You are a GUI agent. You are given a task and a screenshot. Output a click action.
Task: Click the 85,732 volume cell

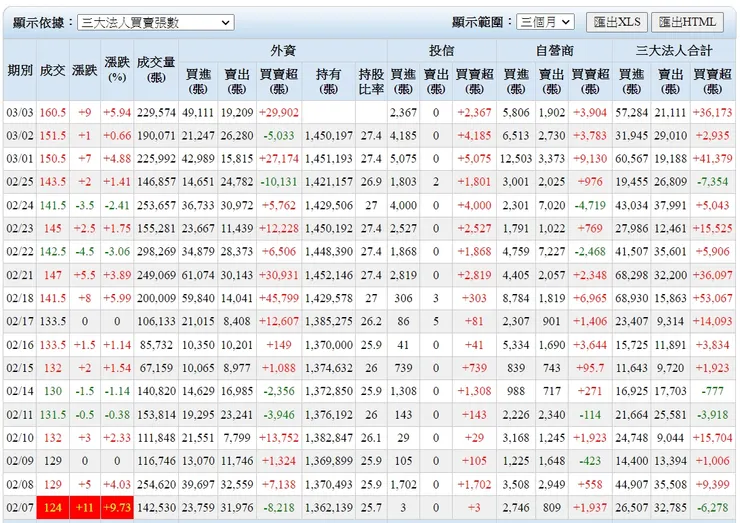(156, 345)
